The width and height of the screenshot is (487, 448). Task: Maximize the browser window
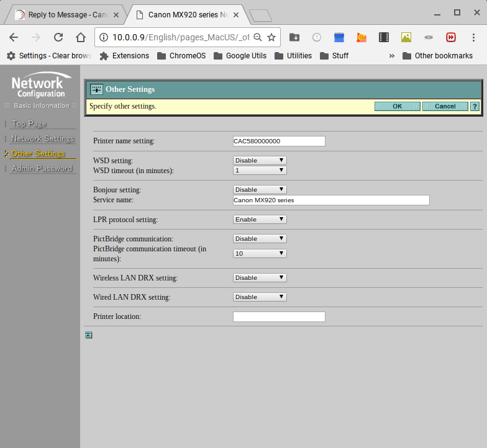(457, 12)
